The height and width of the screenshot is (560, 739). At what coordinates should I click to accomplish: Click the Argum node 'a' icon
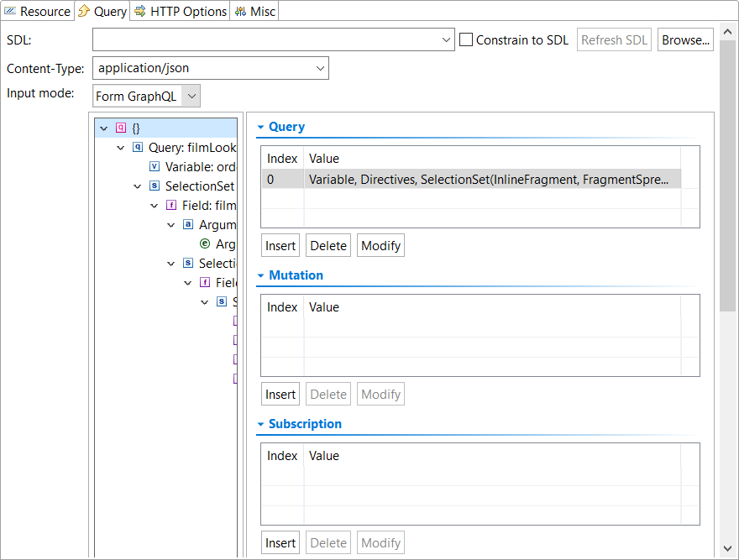coord(188,224)
